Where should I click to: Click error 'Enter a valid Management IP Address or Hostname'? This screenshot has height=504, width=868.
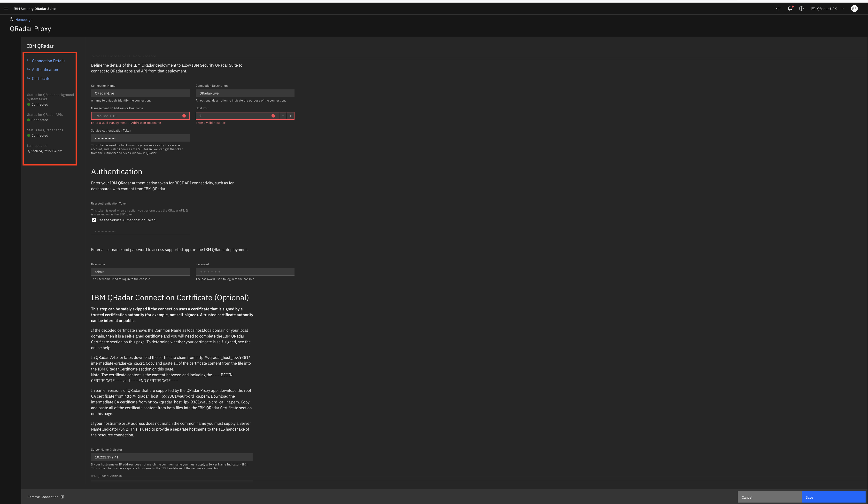pyautogui.click(x=126, y=123)
